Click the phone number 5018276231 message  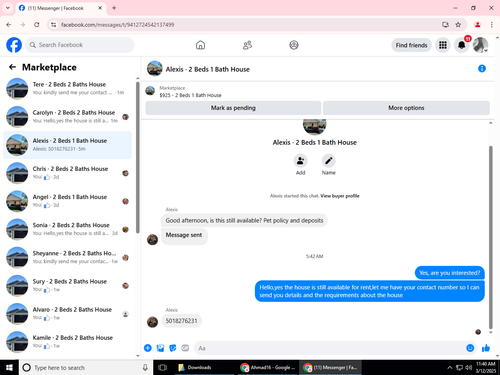pyautogui.click(x=181, y=321)
